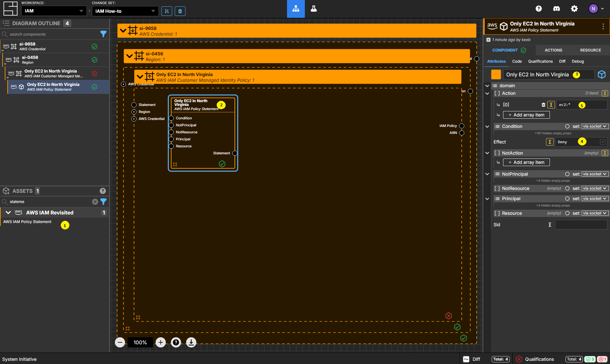Click the component type cube icon
Screen dimensions: 610x364
pos(602,74)
